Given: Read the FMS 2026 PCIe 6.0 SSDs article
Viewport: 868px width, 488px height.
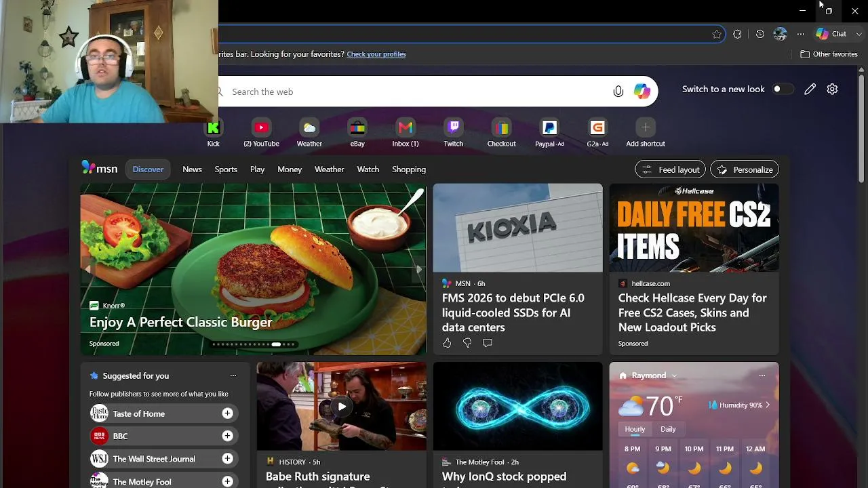Looking at the screenshot, I should pos(513,312).
